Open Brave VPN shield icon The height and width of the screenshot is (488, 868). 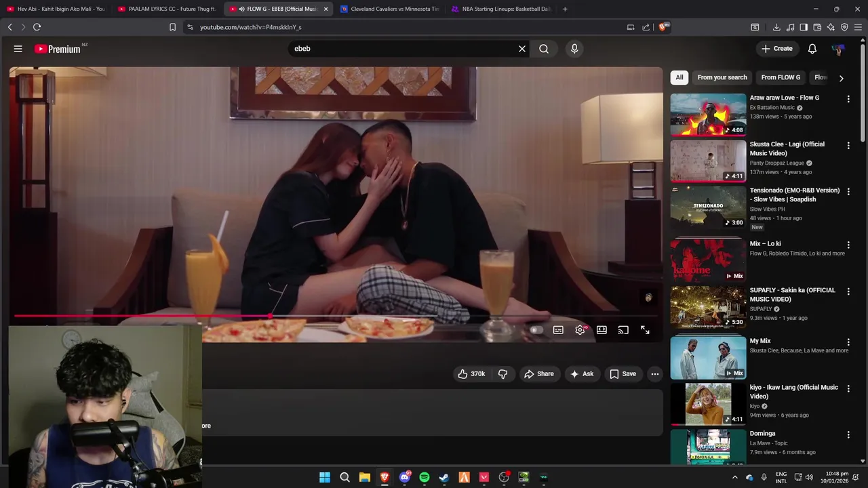coord(844,27)
